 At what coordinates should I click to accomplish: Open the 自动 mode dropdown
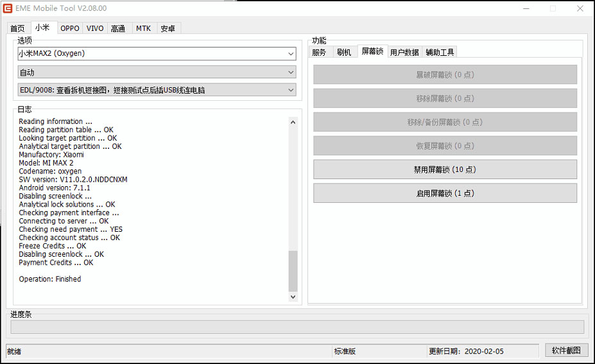point(157,72)
